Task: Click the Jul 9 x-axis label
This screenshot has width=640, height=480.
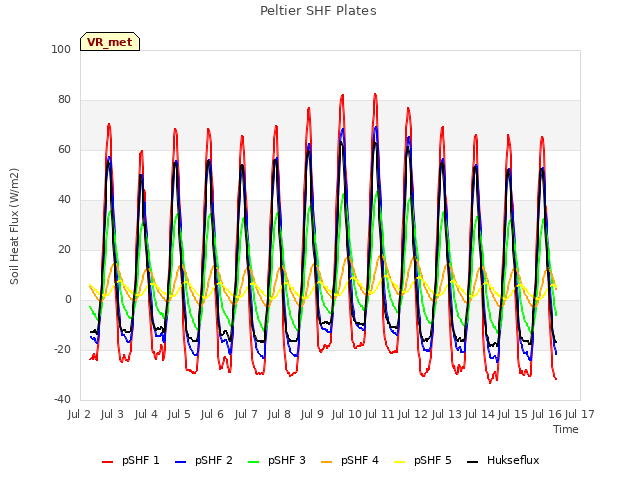Action: click(x=312, y=415)
